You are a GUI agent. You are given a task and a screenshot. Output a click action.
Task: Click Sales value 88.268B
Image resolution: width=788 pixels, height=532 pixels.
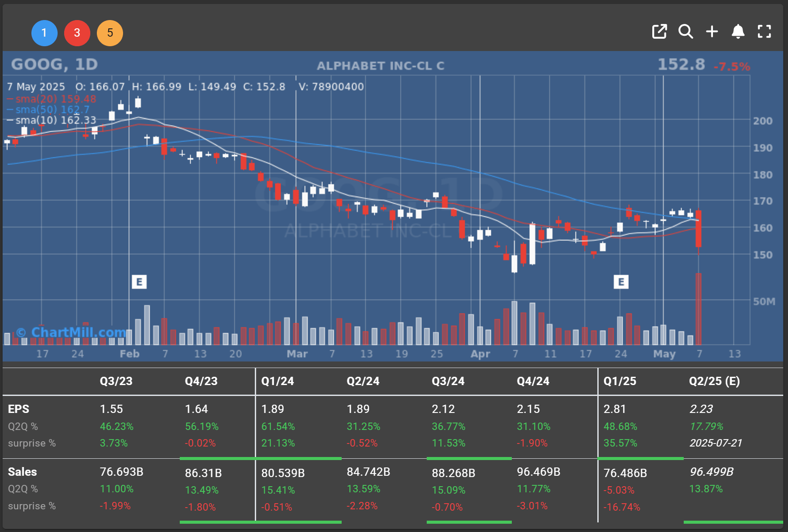click(453, 473)
